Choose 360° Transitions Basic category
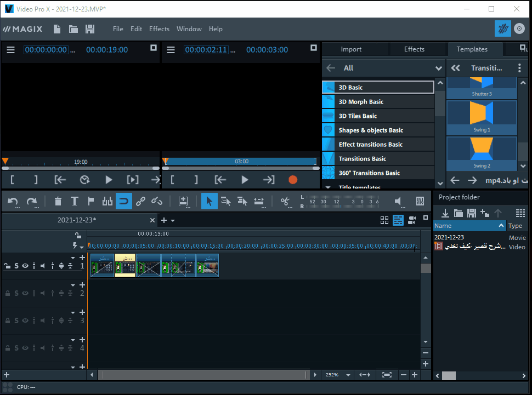The image size is (532, 395). click(378, 173)
